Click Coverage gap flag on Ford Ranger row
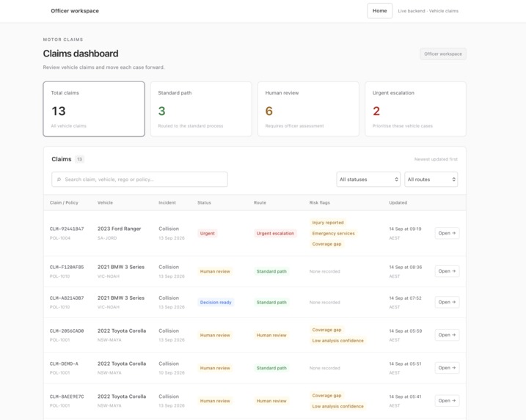 pos(326,244)
